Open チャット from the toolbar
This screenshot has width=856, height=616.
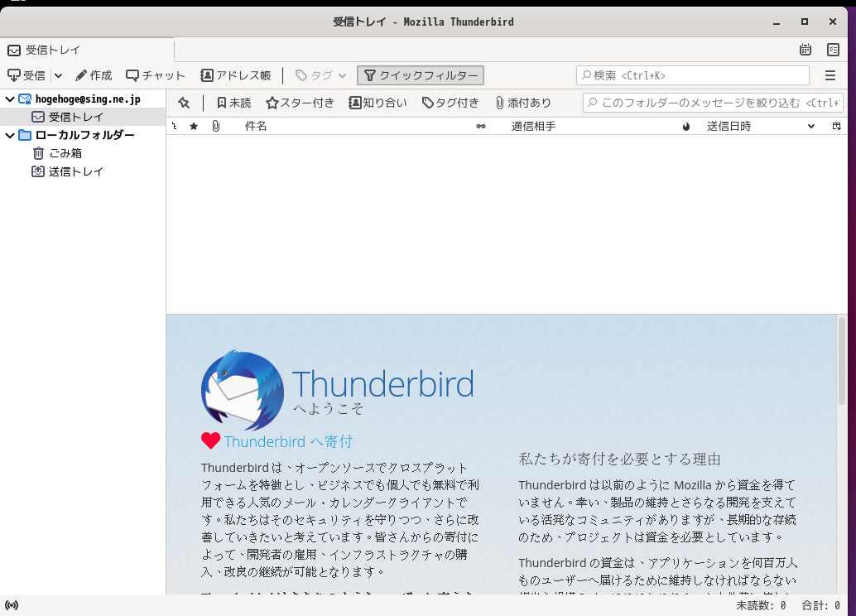click(156, 75)
